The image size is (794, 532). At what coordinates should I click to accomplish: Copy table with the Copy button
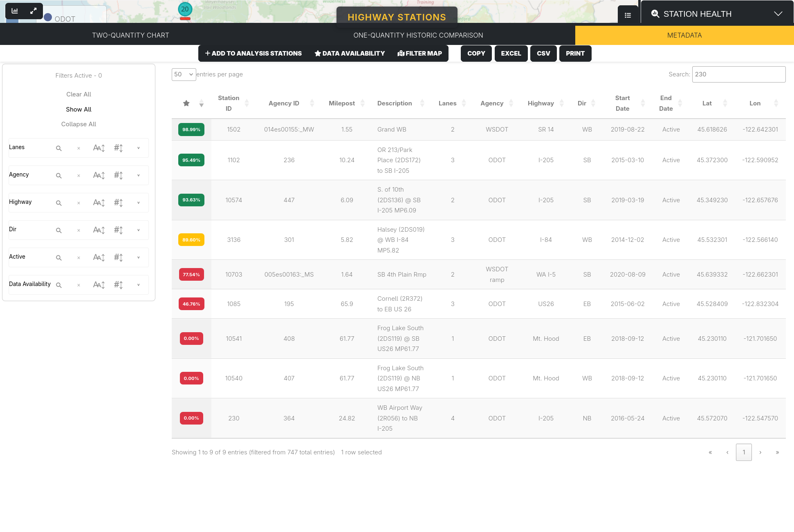click(x=476, y=54)
